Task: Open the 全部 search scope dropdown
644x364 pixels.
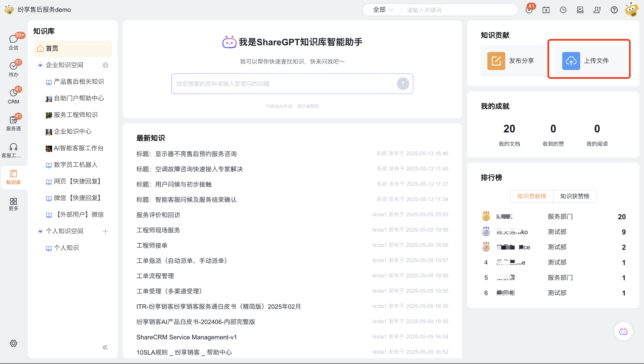Action: (x=383, y=10)
